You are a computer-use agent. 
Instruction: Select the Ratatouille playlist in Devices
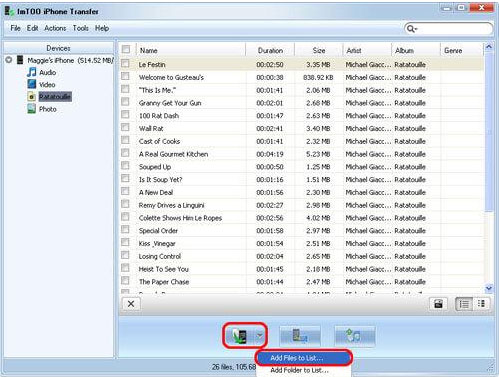point(55,97)
